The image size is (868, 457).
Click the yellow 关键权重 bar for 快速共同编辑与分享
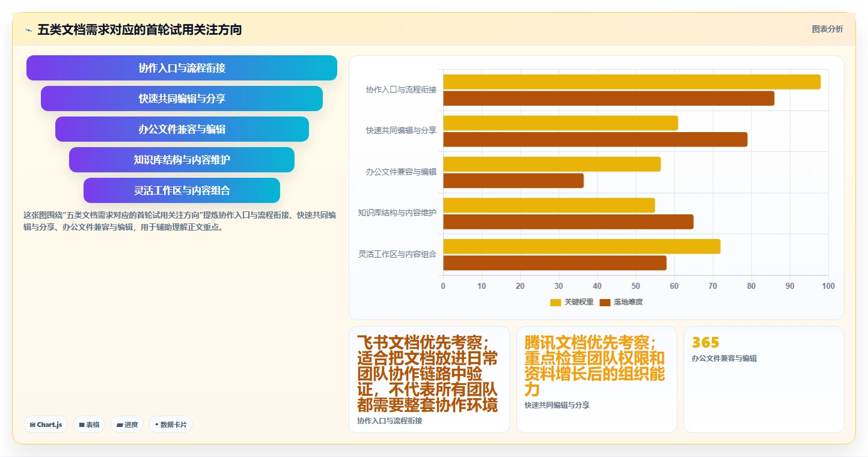point(561,123)
